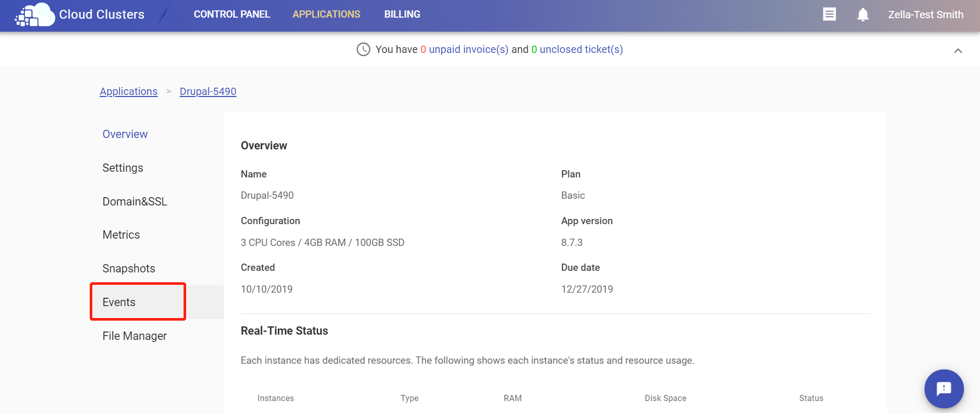Select Settings in the sidebar

(x=123, y=168)
